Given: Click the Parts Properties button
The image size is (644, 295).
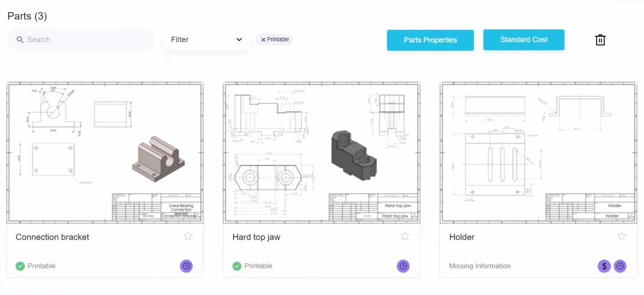Looking at the screenshot, I should pos(430,40).
